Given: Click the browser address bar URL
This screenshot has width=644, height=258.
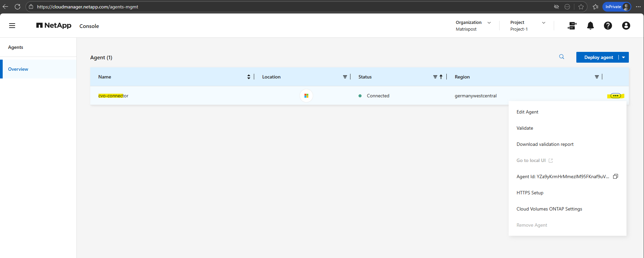Looking at the screenshot, I should coord(88,7).
